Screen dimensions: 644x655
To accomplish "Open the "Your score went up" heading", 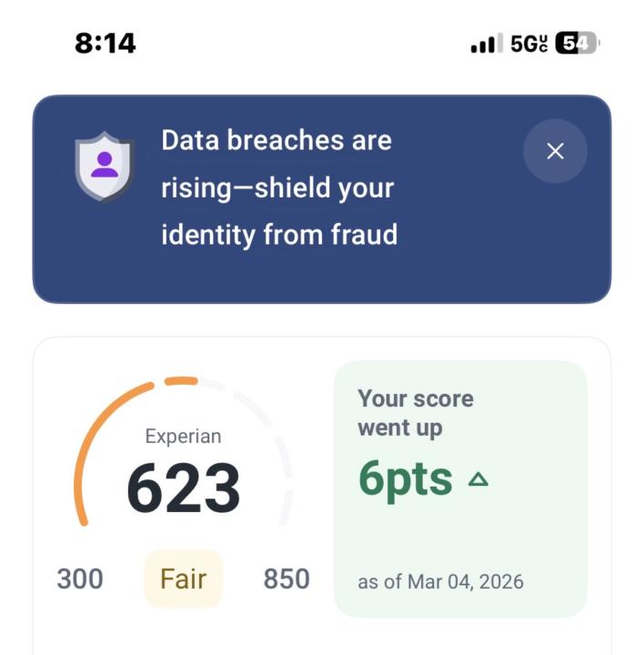I will pos(416,413).
